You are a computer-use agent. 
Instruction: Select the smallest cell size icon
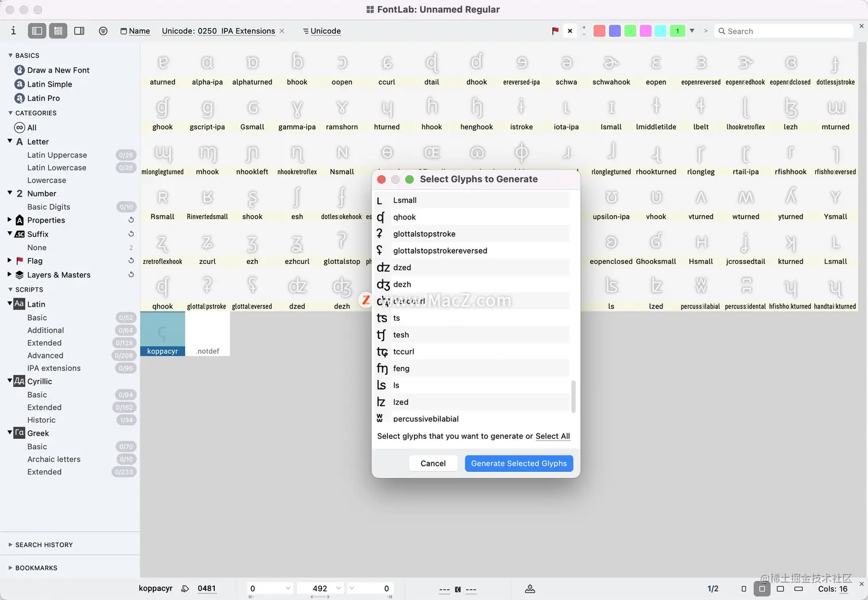coord(744,589)
